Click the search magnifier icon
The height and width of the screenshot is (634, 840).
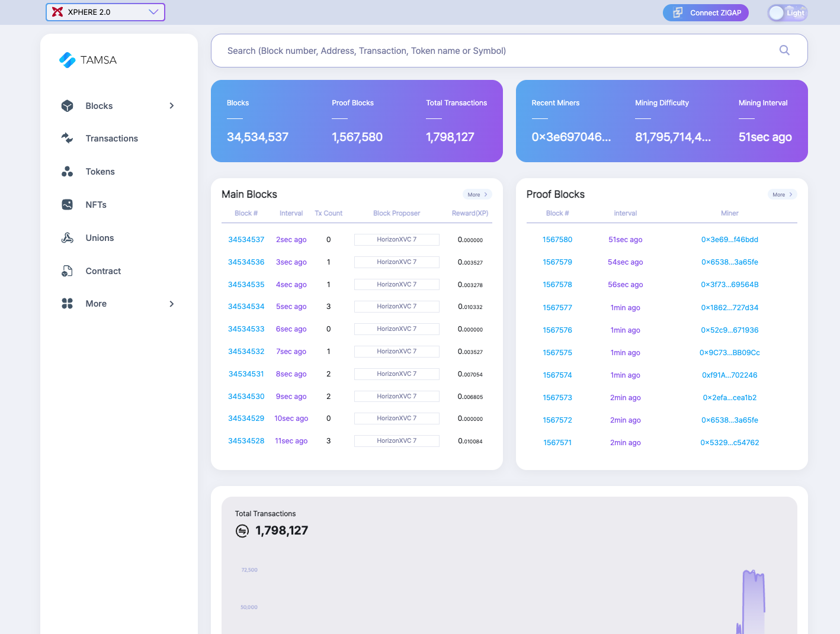point(784,51)
